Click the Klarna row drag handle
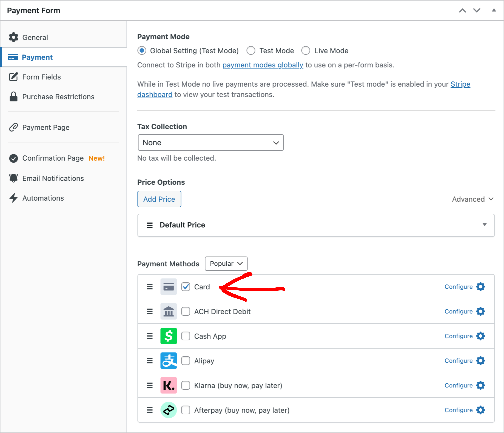Image resolution: width=504 pixels, height=433 pixels. point(150,385)
